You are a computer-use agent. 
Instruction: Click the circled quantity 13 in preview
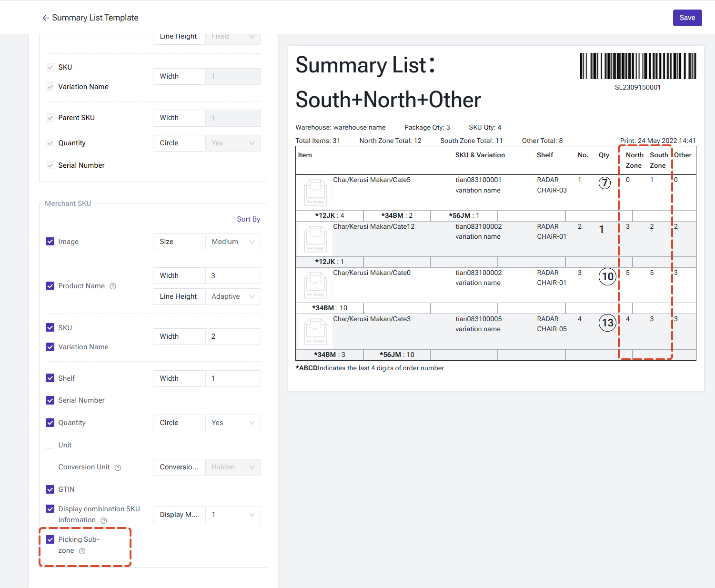point(607,323)
